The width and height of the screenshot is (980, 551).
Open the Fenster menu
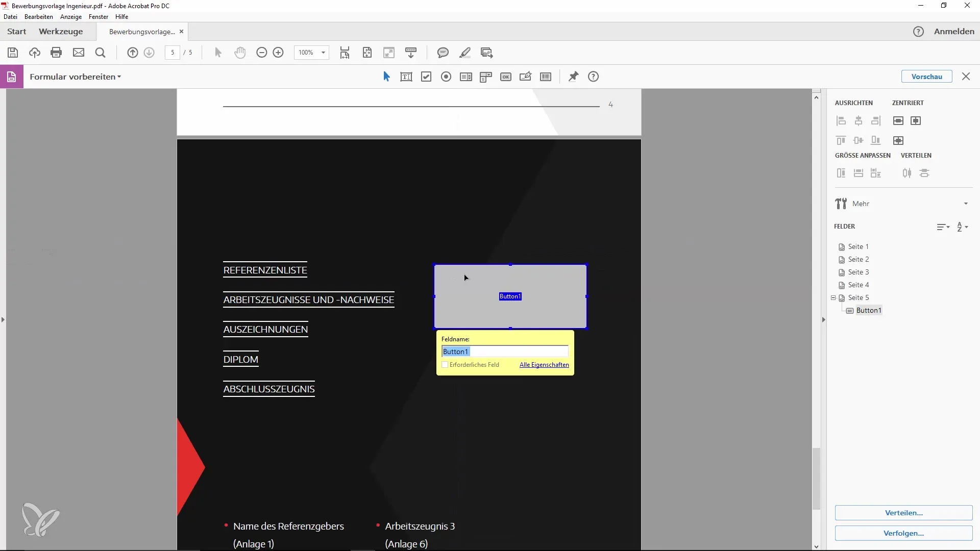(99, 17)
